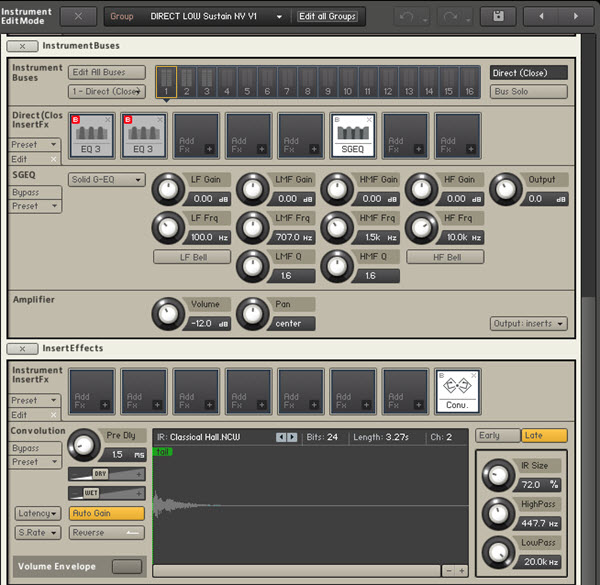The width and height of the screenshot is (600, 585).
Task: Click the HF Frq knob
Action: click(x=421, y=228)
